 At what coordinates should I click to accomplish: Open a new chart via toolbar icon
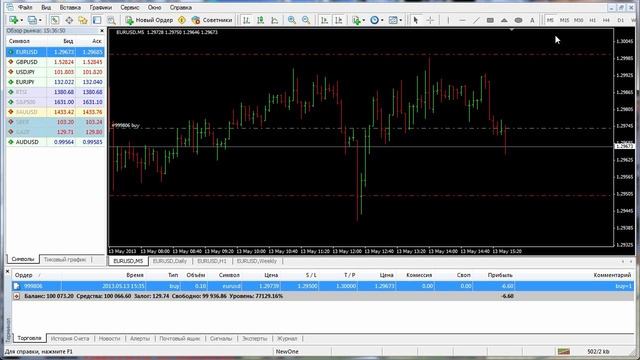(x=13, y=20)
